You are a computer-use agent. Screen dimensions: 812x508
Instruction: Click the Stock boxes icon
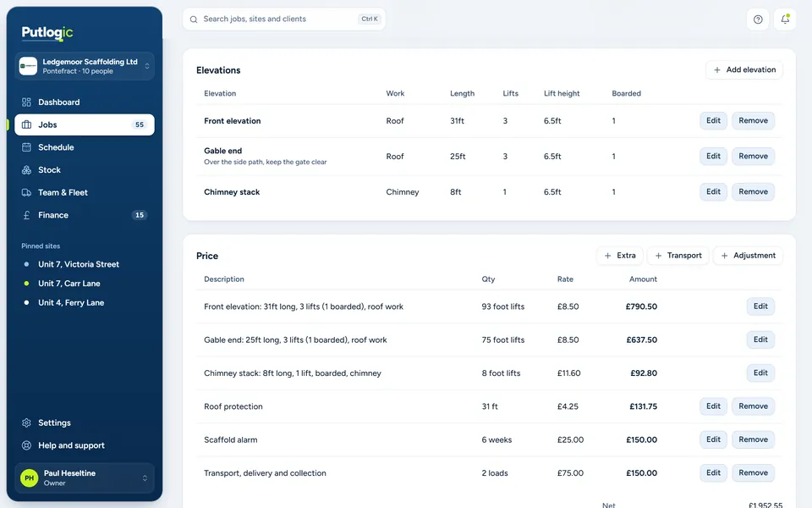26,170
